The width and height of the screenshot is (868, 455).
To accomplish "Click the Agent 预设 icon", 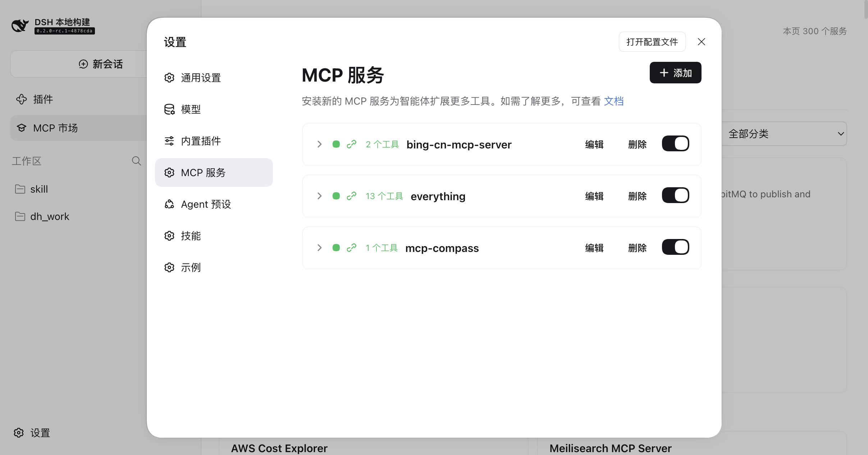I will (x=169, y=204).
